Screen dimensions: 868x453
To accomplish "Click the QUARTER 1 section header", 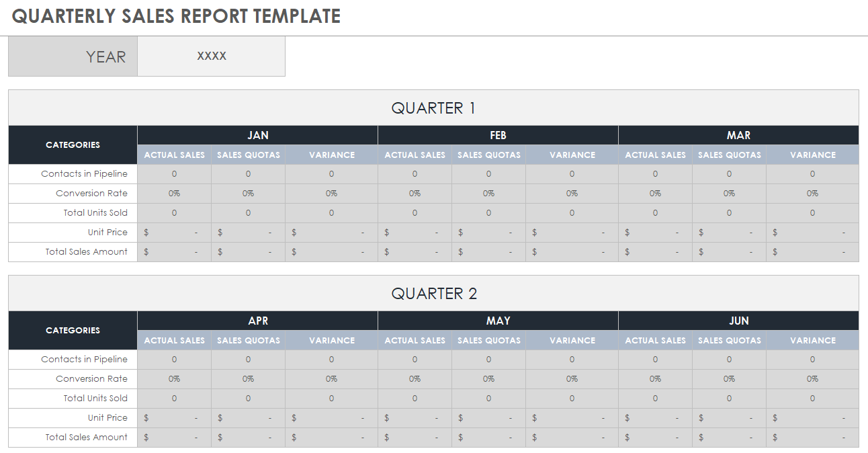I will tap(433, 108).
